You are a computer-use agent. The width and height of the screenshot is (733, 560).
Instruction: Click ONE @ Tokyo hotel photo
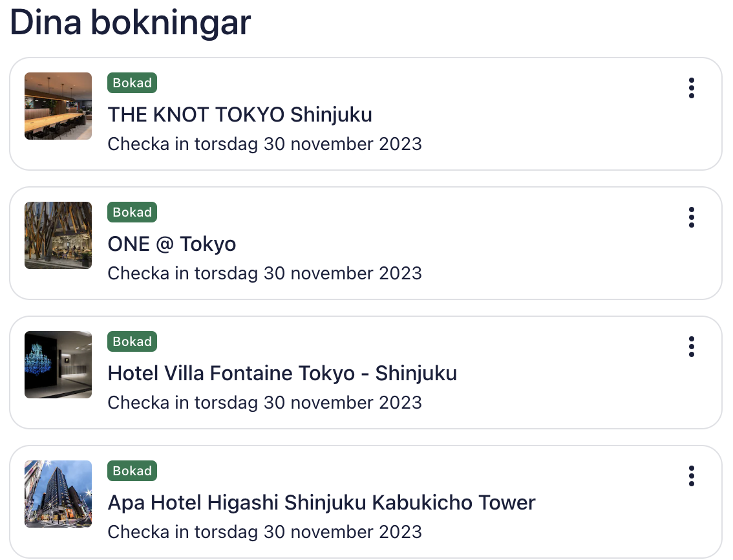point(58,235)
